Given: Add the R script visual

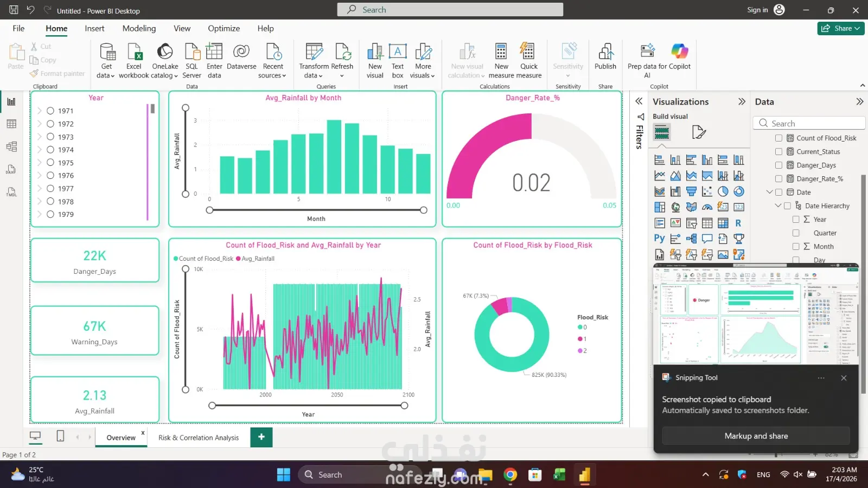Looking at the screenshot, I should (x=738, y=223).
